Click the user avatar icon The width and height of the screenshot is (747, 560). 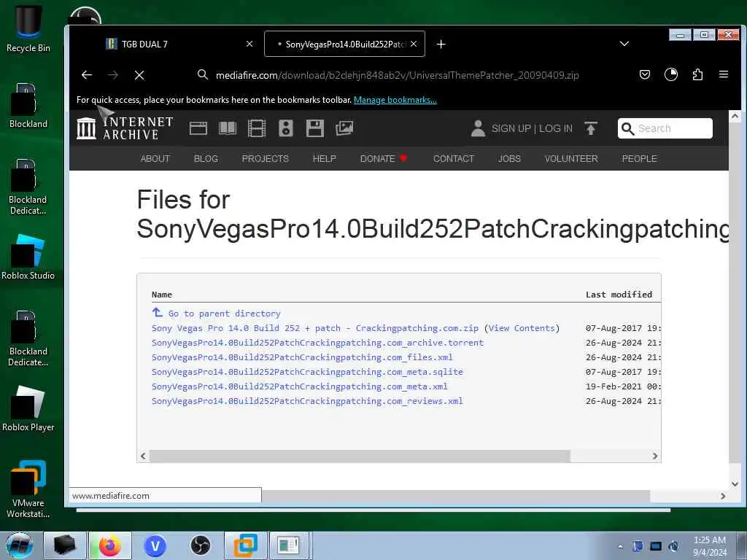point(478,128)
